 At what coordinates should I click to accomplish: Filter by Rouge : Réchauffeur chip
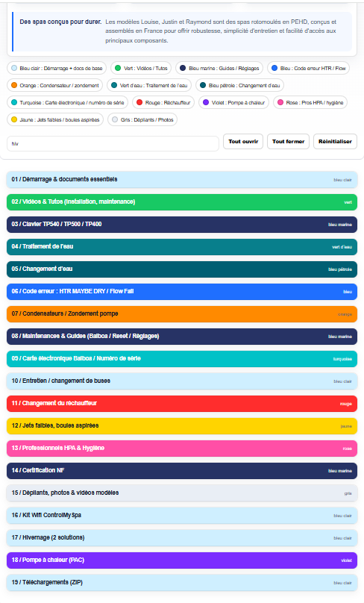(x=163, y=103)
